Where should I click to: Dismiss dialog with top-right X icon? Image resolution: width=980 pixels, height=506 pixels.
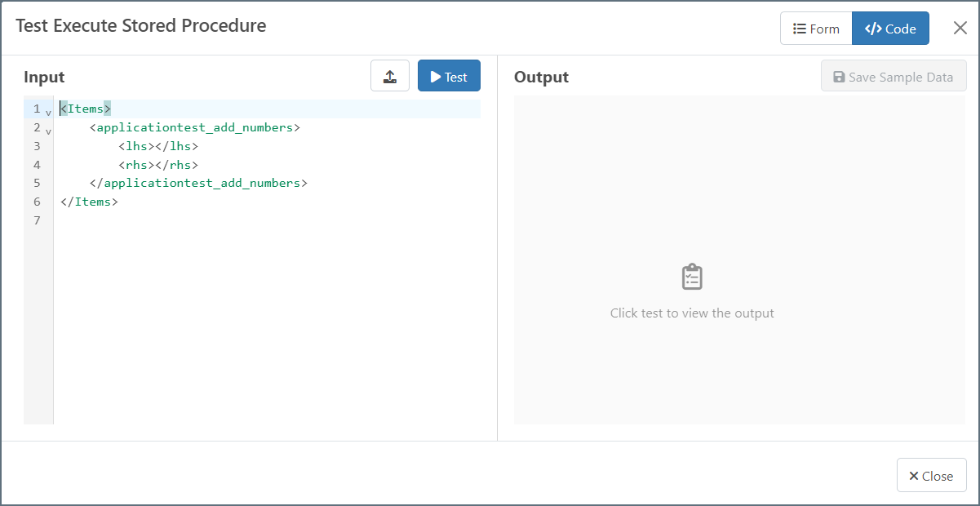[960, 29]
